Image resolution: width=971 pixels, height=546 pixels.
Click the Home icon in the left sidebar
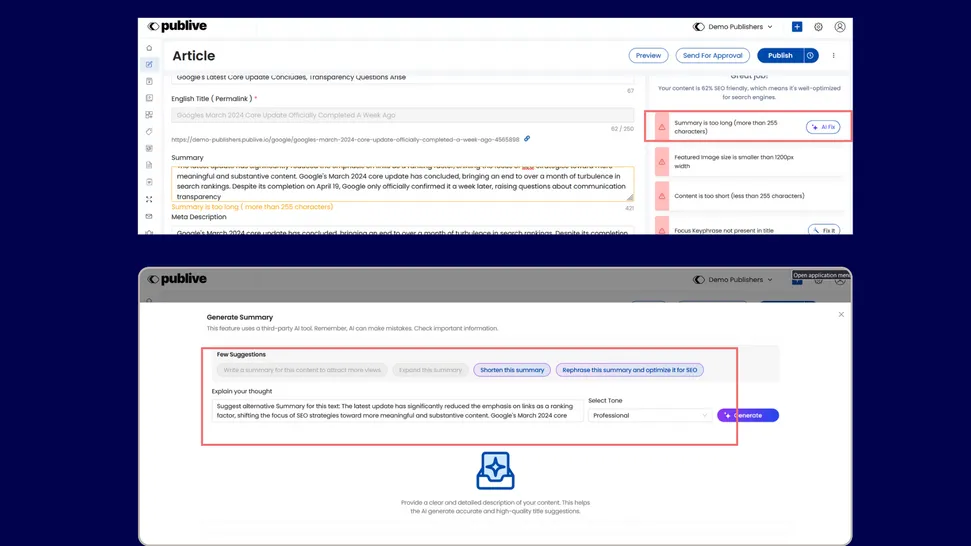click(x=149, y=48)
